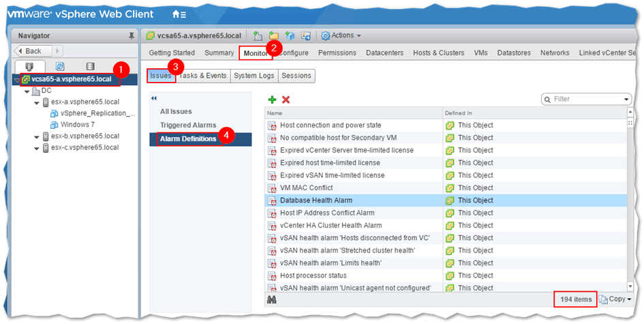
Task: Click the alarm icon of Host connection and power state
Action: (271, 126)
